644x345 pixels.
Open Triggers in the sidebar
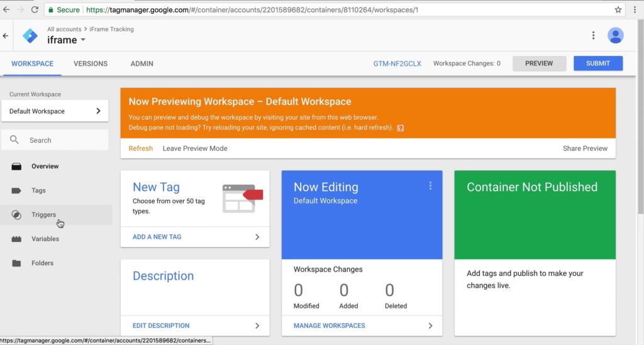tap(43, 214)
